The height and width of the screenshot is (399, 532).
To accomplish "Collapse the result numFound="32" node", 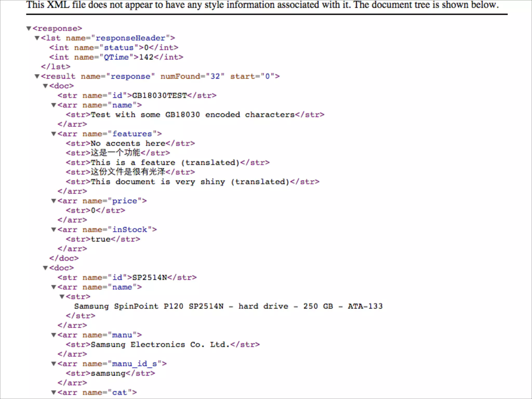I will point(37,76).
